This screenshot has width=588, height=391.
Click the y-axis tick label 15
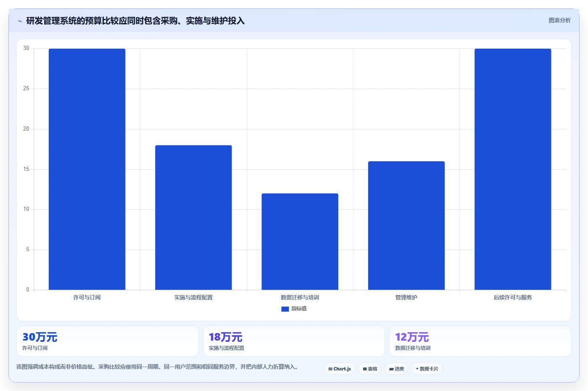(x=26, y=169)
